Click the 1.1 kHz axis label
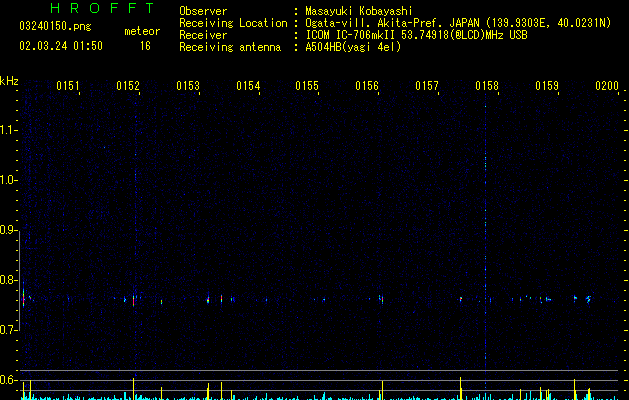Viewport: 629px width, 400px height. [x=9, y=130]
